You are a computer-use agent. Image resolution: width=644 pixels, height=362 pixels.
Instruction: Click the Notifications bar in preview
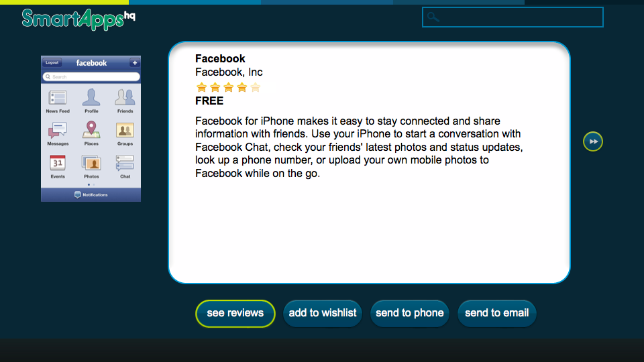pos(91,194)
